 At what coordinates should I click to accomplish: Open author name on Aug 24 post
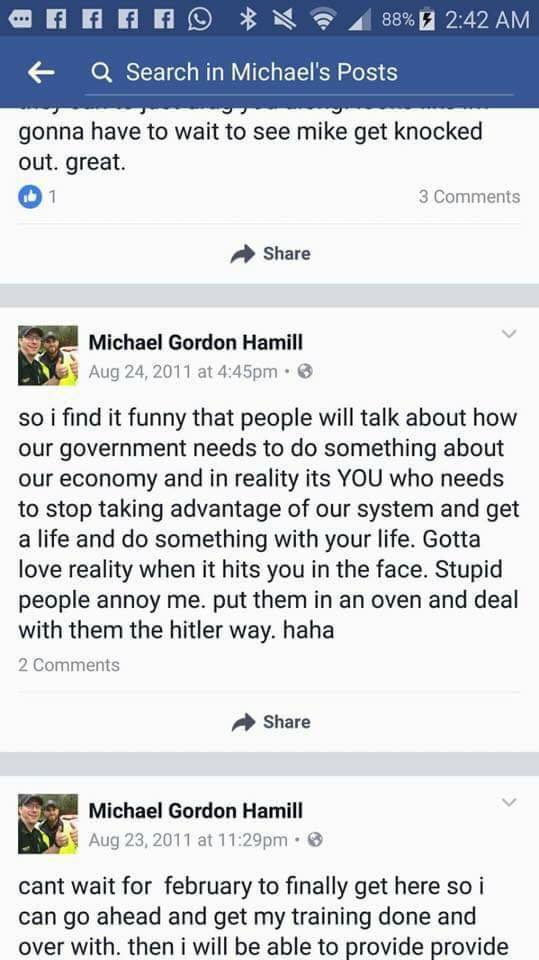195,342
